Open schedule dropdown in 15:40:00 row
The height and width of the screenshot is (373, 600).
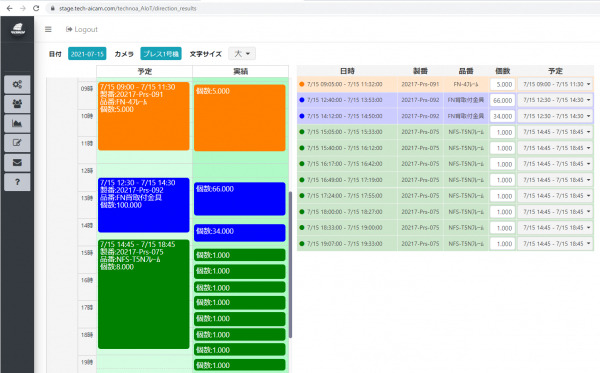pyautogui.click(x=555, y=148)
